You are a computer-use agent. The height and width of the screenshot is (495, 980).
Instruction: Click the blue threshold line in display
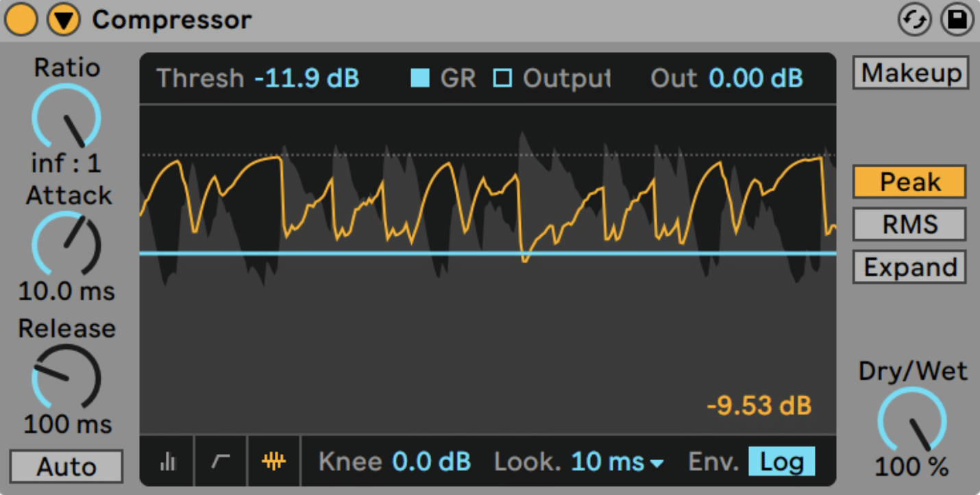click(488, 254)
